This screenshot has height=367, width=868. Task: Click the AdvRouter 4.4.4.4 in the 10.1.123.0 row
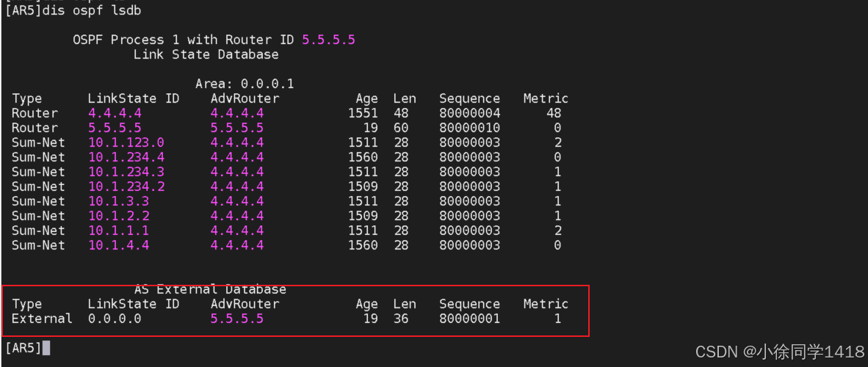coord(237,142)
